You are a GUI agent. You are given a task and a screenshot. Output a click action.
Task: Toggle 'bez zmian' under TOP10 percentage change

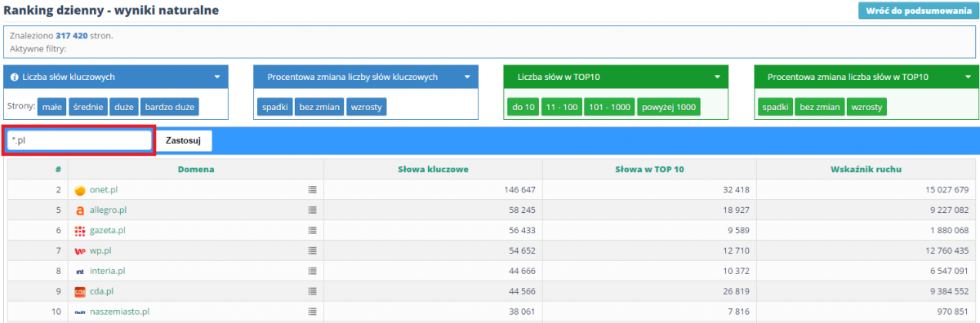pyautogui.click(x=819, y=107)
